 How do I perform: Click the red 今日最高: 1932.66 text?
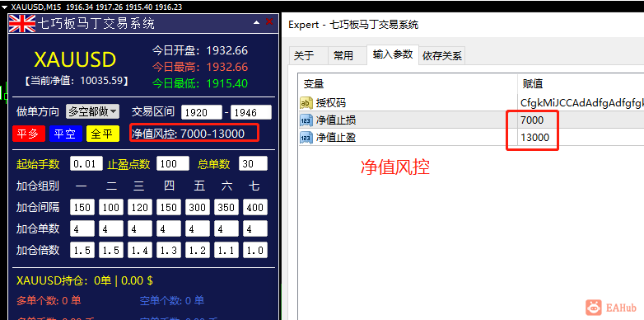tap(200, 67)
